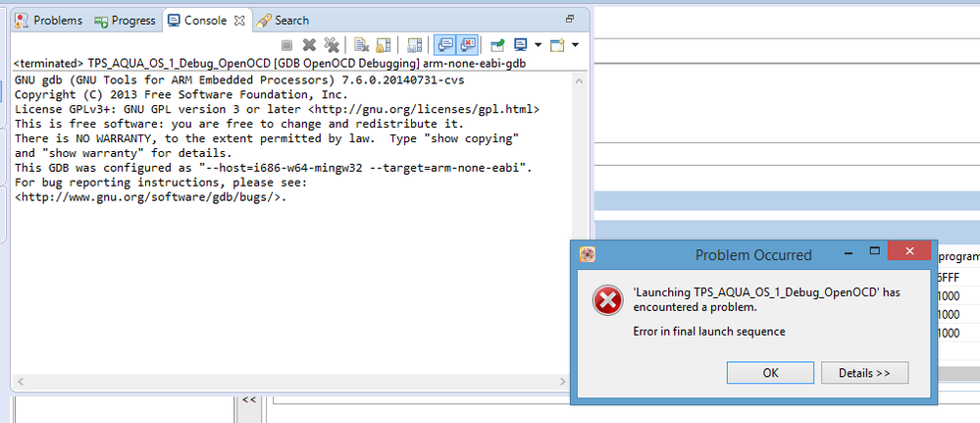Click the console horizontal scrollbar right arrow
This screenshot has height=423, width=980.
click(564, 381)
